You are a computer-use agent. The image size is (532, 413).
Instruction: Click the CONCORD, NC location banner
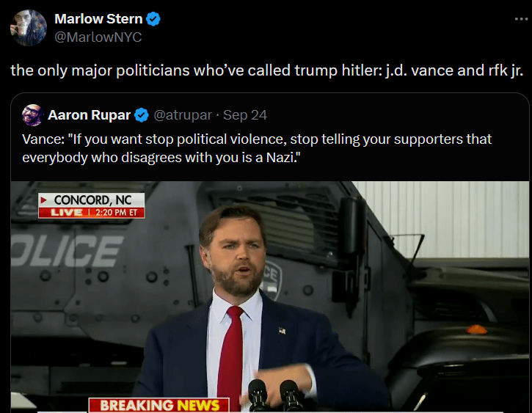[x=92, y=200]
